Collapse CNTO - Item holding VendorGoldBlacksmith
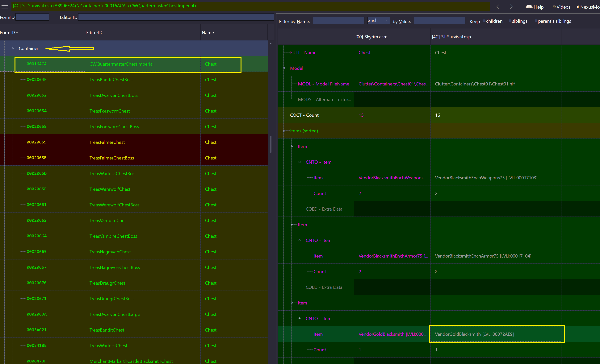Image resolution: width=600 pixels, height=364 pixels. [299, 319]
